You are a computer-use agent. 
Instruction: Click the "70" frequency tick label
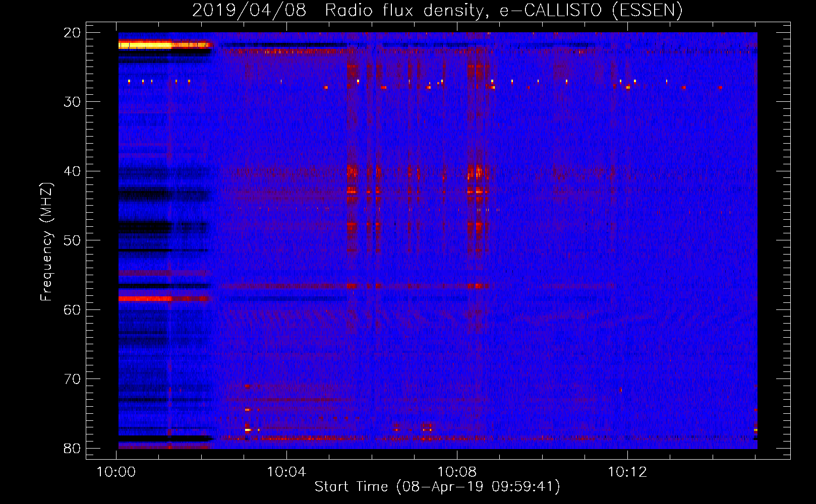click(73, 379)
